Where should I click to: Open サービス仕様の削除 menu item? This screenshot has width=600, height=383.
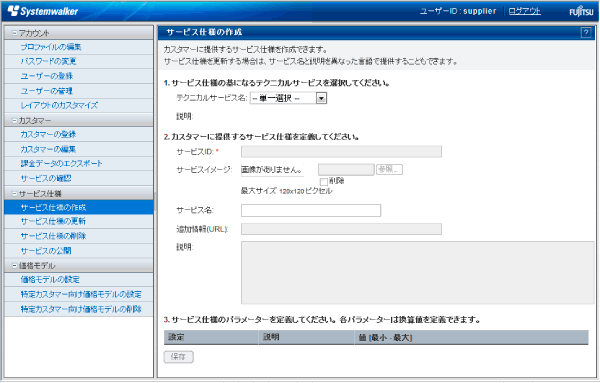(x=79, y=236)
